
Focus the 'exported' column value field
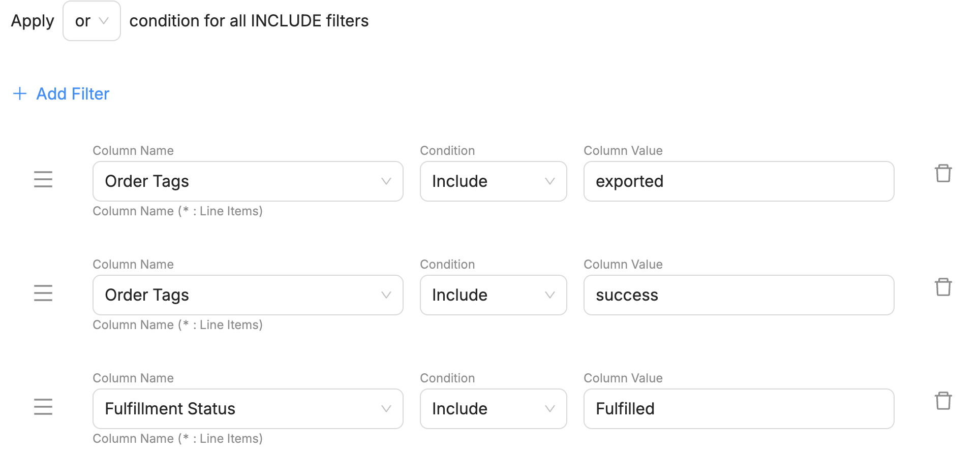(739, 181)
